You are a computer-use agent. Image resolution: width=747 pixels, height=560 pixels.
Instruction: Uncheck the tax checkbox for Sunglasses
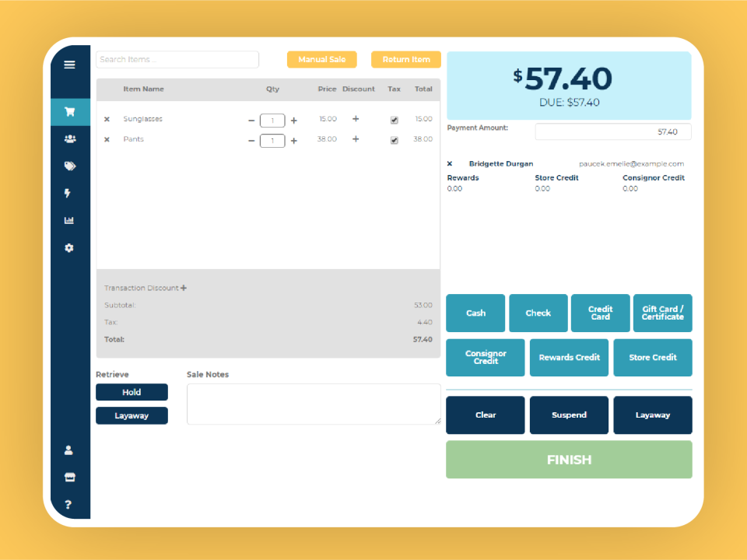coord(394,120)
